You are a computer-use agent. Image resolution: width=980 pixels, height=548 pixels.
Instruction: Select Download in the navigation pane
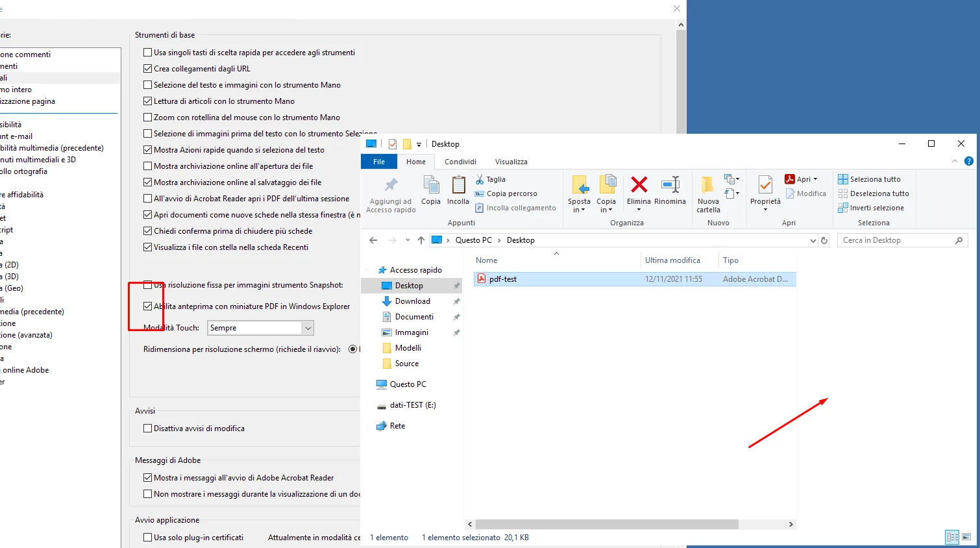[x=413, y=301]
